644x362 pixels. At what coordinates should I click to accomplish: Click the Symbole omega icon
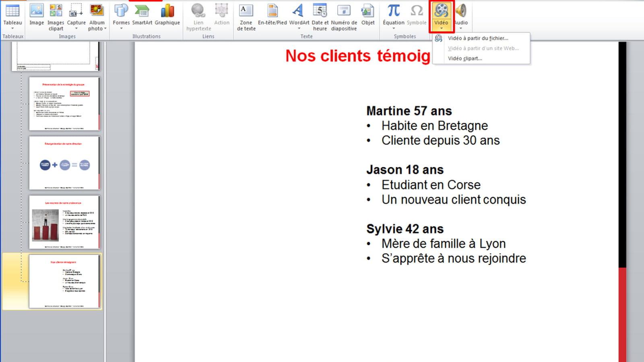[417, 11]
